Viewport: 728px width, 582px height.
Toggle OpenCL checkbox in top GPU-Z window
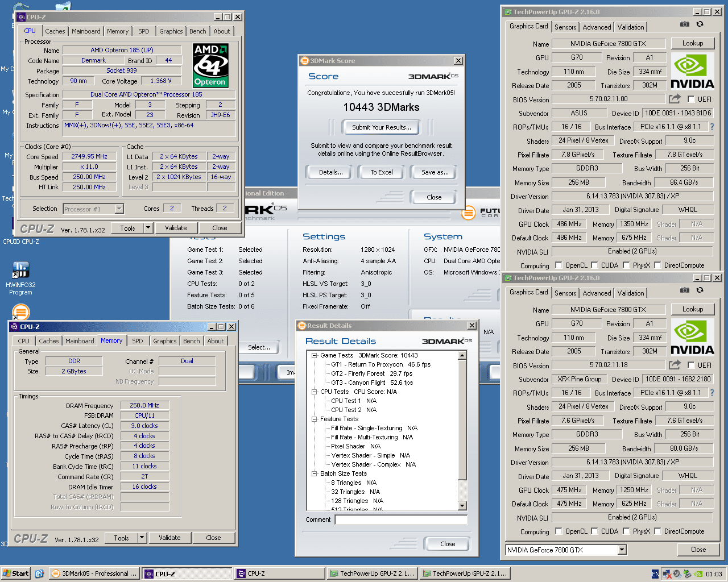pyautogui.click(x=559, y=265)
